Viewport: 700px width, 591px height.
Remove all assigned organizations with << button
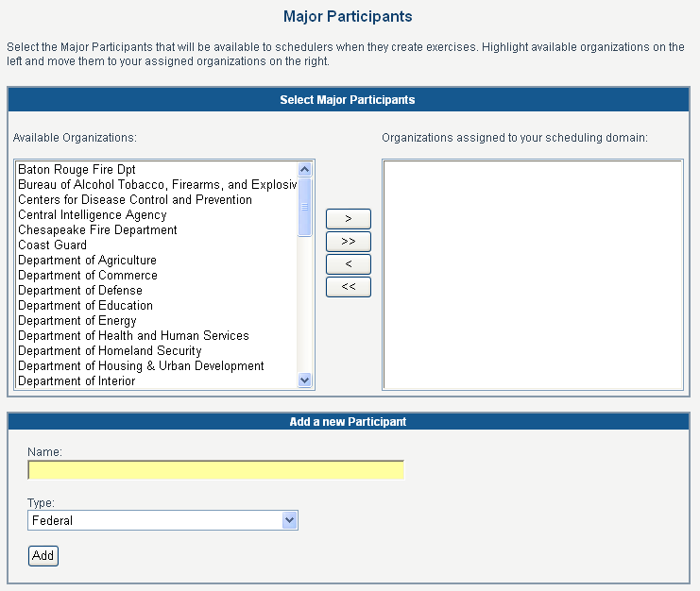click(x=349, y=287)
